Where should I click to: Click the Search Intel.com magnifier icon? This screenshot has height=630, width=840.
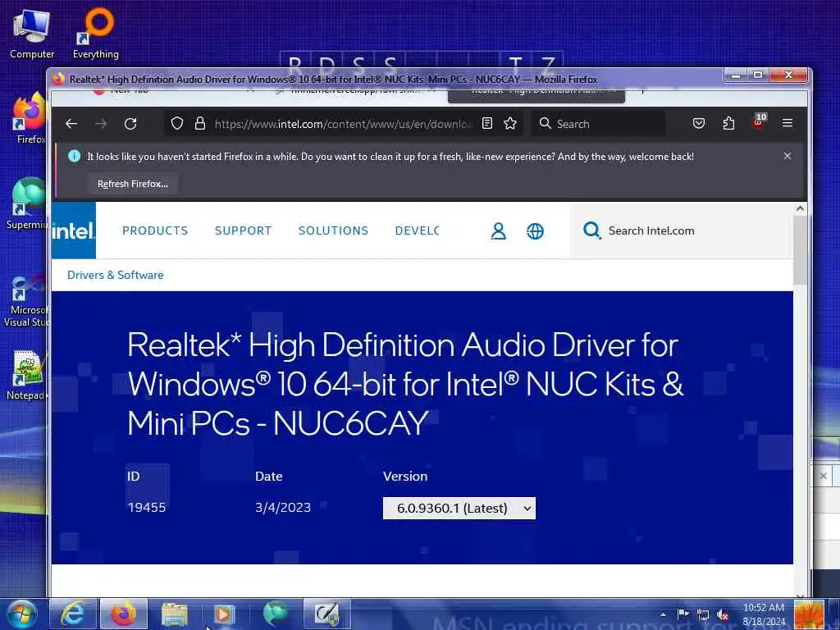point(592,231)
